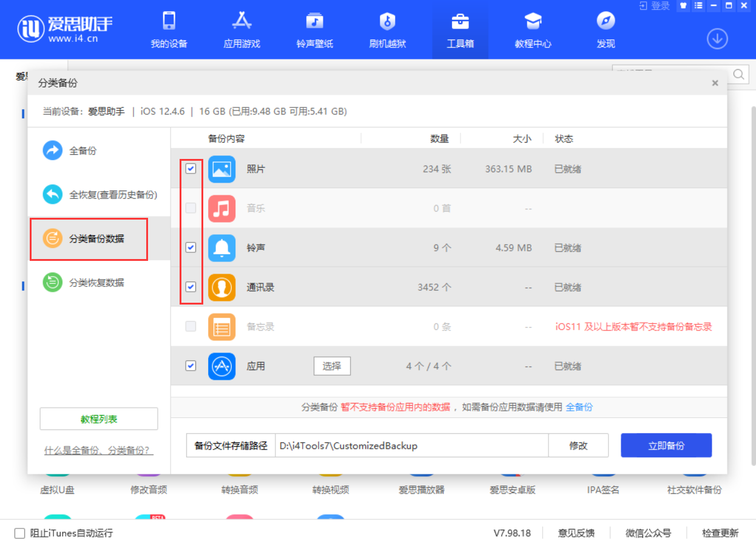Open the 我的设备 (My Devices) section

(168, 29)
